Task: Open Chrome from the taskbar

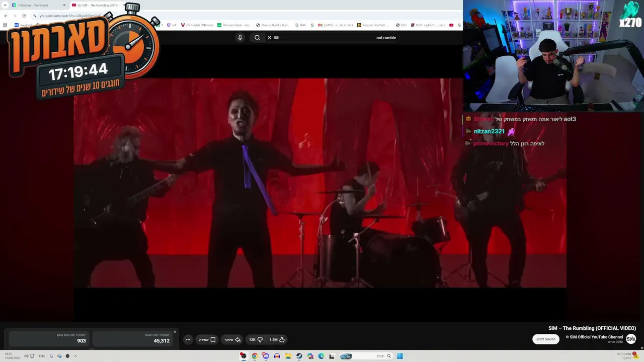Action: pos(255,356)
